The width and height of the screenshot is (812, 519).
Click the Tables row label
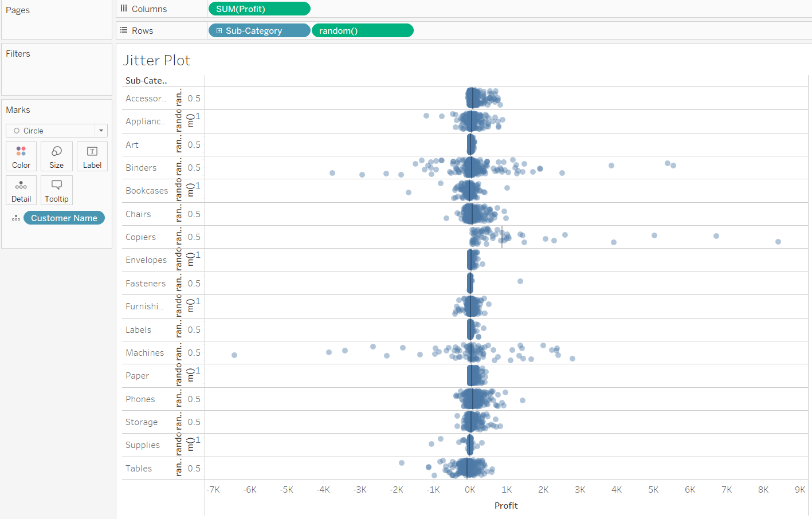click(139, 469)
